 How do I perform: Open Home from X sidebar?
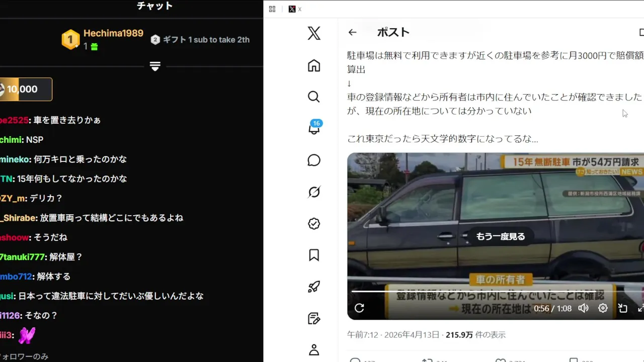pos(314,65)
